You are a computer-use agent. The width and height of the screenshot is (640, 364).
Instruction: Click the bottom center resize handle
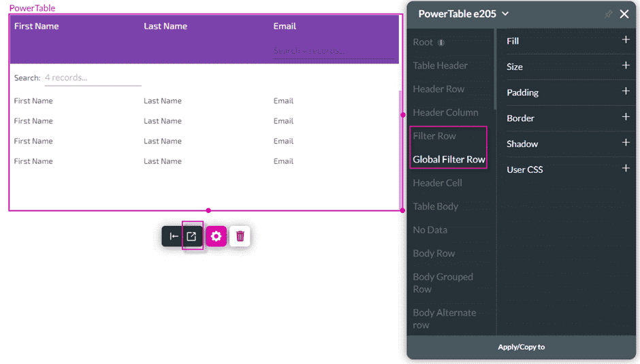[208, 210]
